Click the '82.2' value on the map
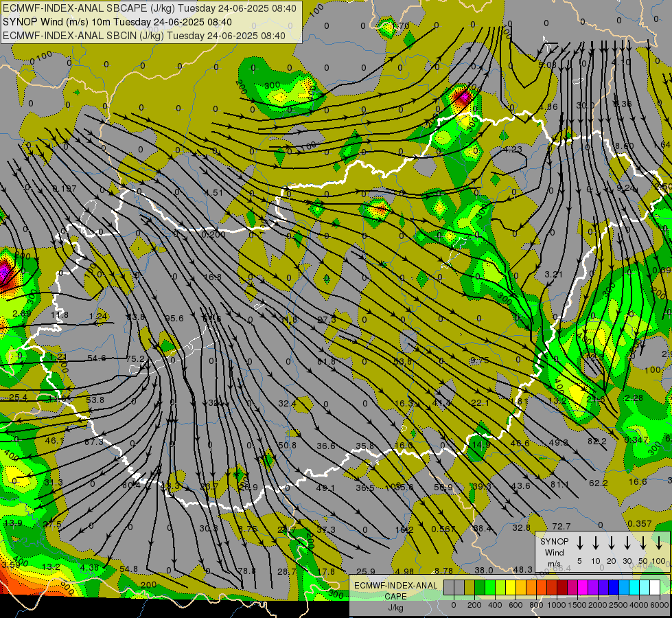The image size is (672, 618). point(597,442)
